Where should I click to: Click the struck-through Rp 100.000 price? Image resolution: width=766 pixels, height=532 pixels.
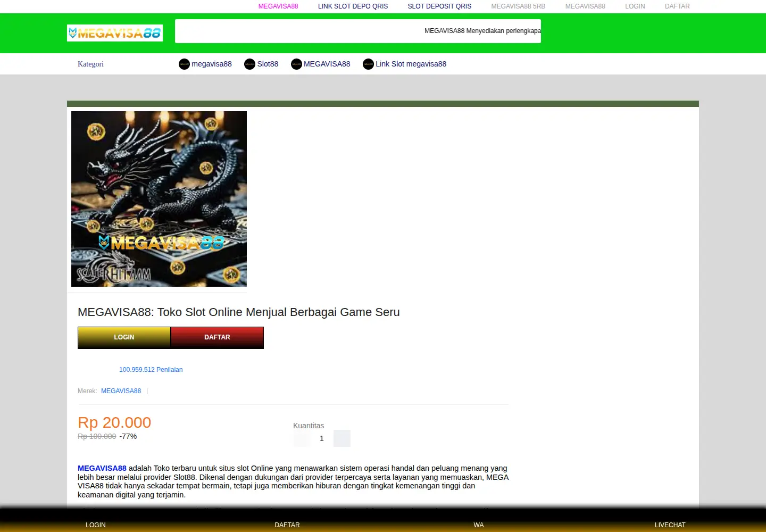(97, 436)
